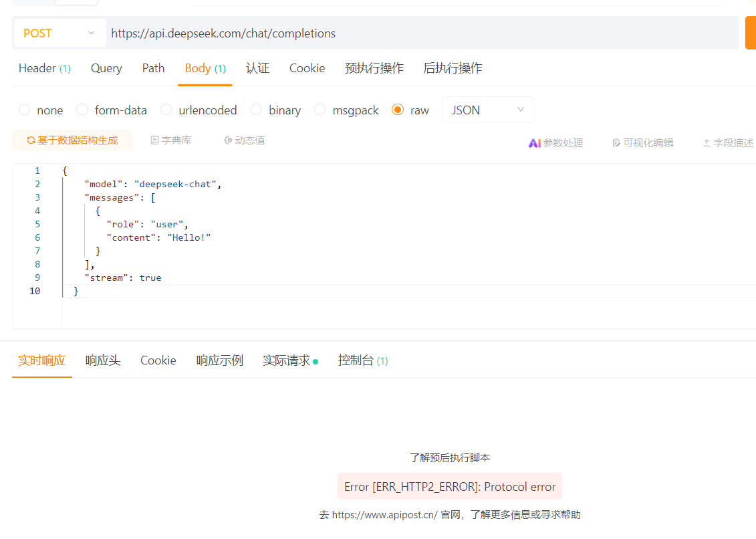Screen dimensions: 756x539
Task: Click the request URL input field
Action: point(422,33)
